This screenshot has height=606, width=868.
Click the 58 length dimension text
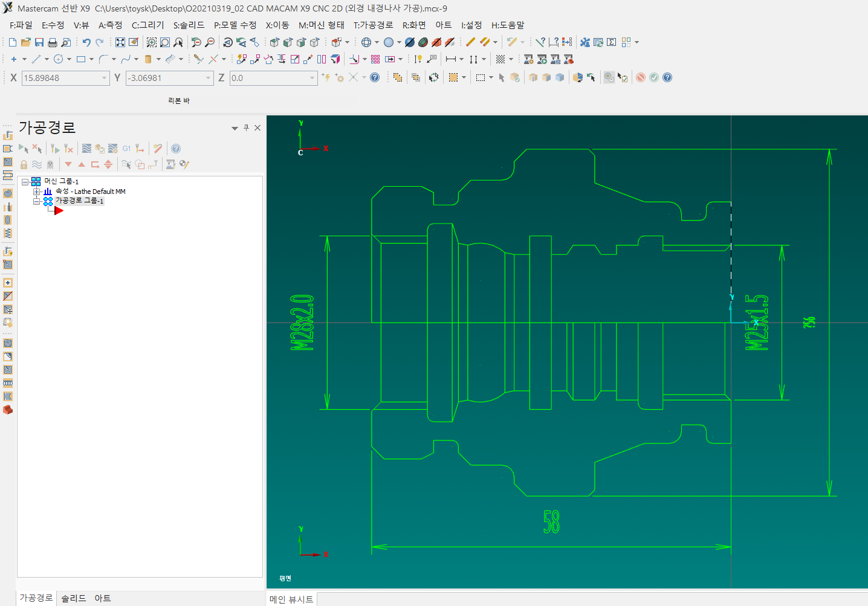click(x=551, y=521)
